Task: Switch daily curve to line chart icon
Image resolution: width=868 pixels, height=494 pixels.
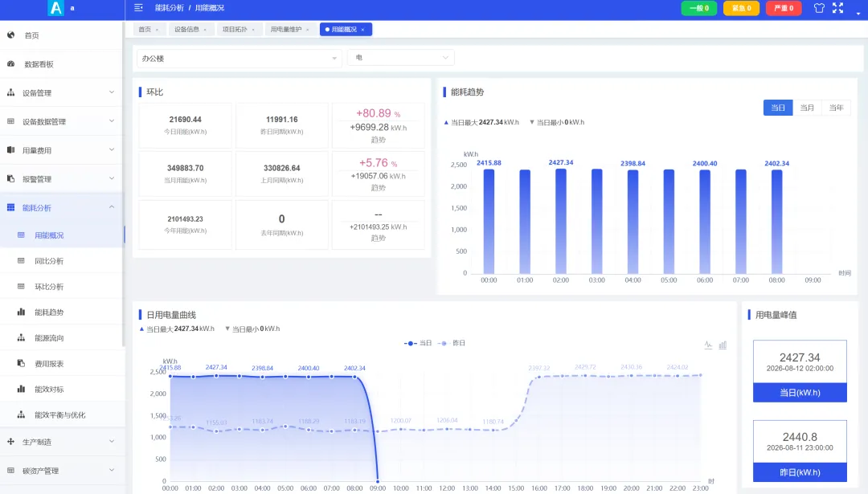Action: (708, 345)
